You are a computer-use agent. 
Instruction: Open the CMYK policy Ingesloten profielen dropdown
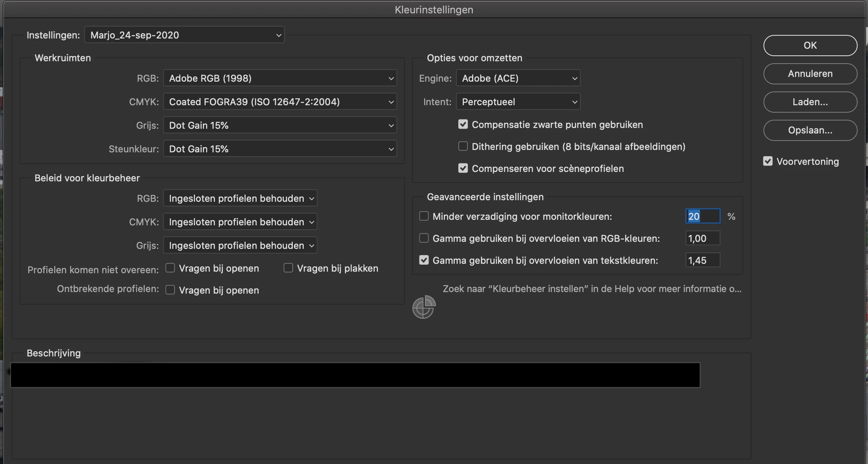point(240,222)
